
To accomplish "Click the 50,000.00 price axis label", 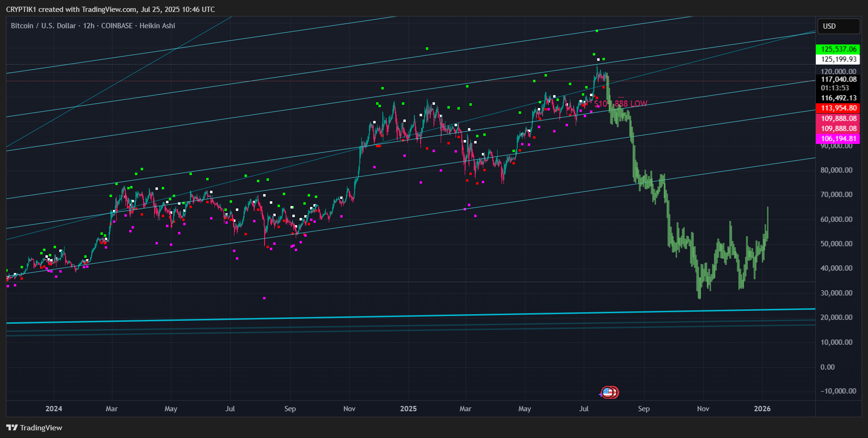I will (836, 244).
